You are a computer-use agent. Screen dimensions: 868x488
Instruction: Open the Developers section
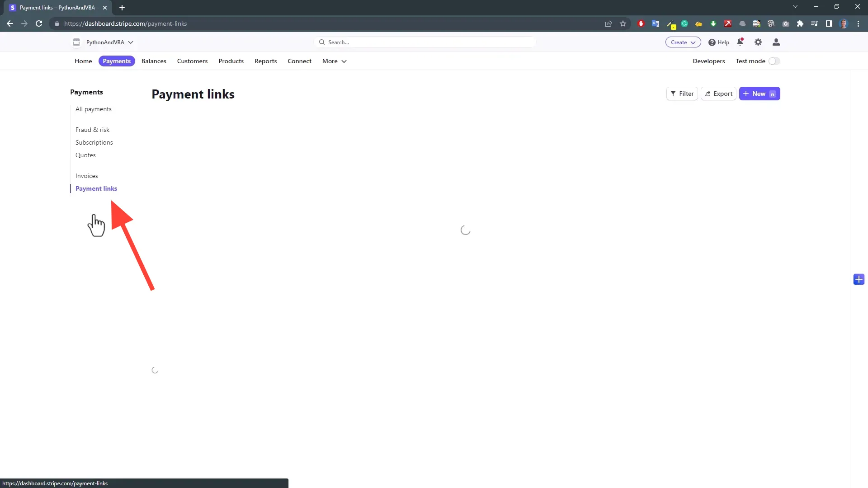pyautogui.click(x=708, y=61)
